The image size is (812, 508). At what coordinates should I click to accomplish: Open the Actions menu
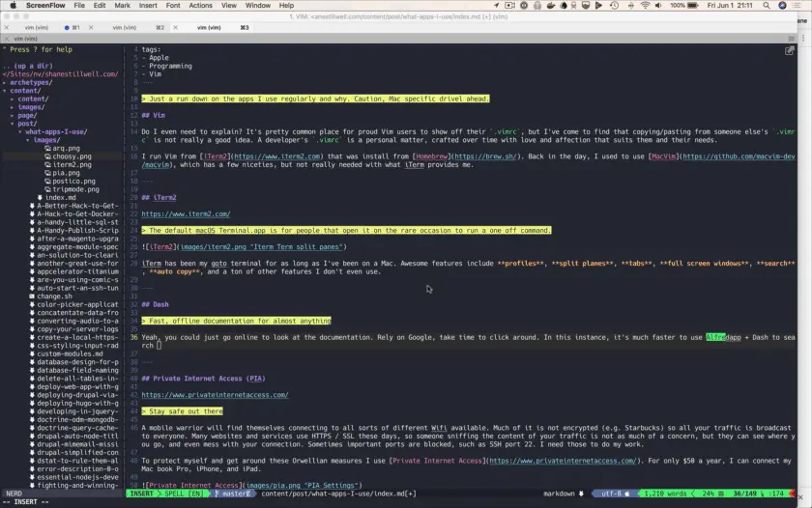200,5
